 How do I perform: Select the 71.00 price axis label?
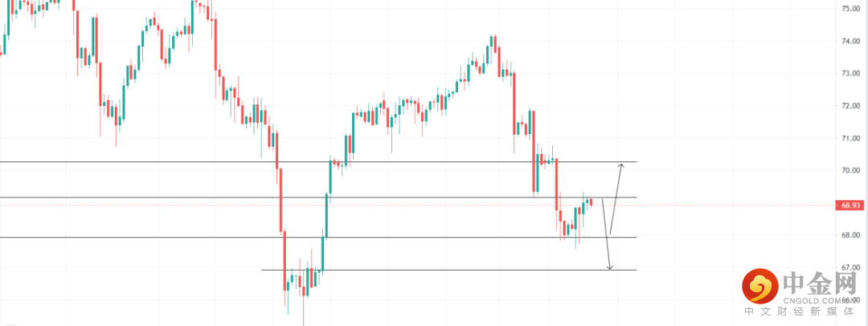coord(851,138)
